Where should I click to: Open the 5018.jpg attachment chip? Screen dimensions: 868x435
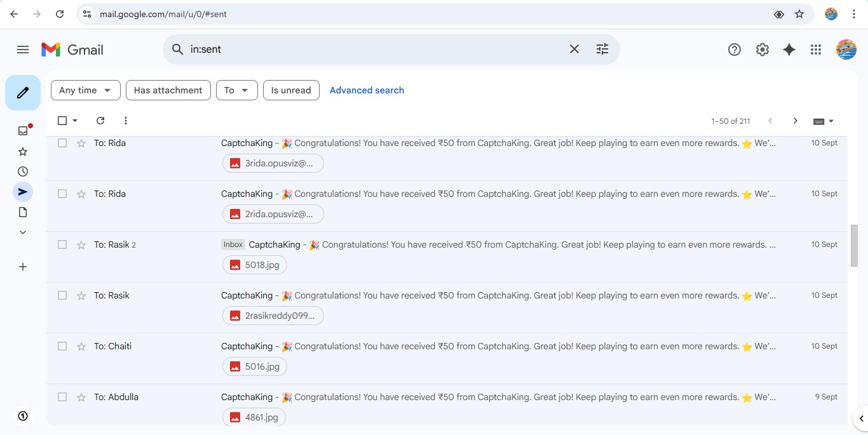coord(255,265)
